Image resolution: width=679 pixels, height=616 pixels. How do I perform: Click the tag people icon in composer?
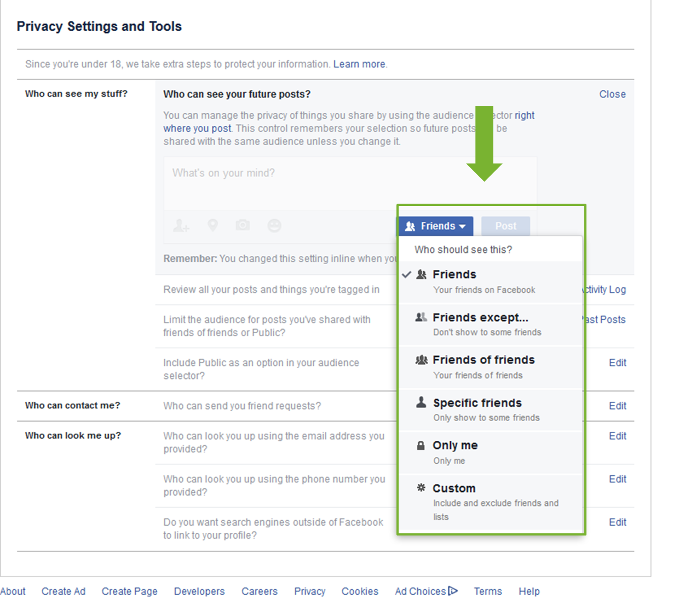[181, 226]
